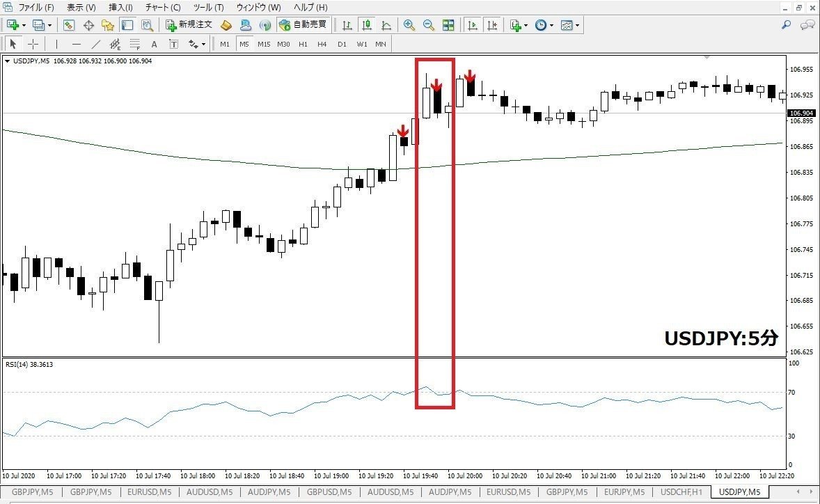Select the trendline drawing tool
This screenshot has width=820, height=504.
pos(95,44)
